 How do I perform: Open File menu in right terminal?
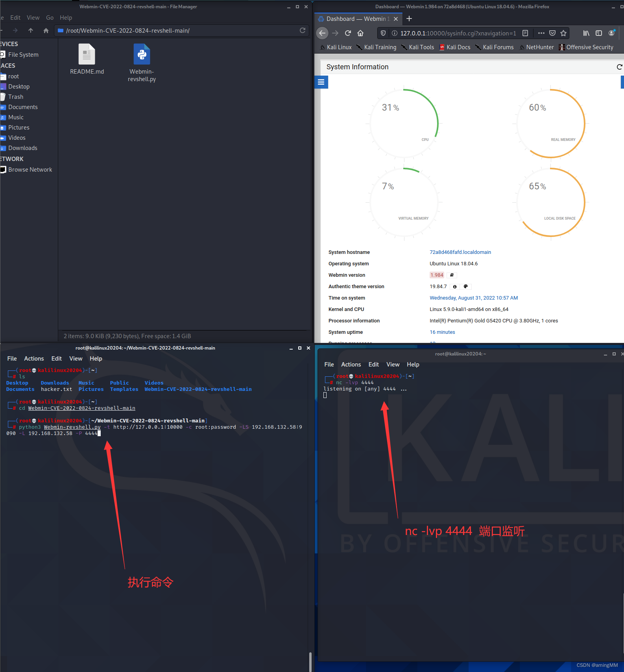(x=329, y=365)
